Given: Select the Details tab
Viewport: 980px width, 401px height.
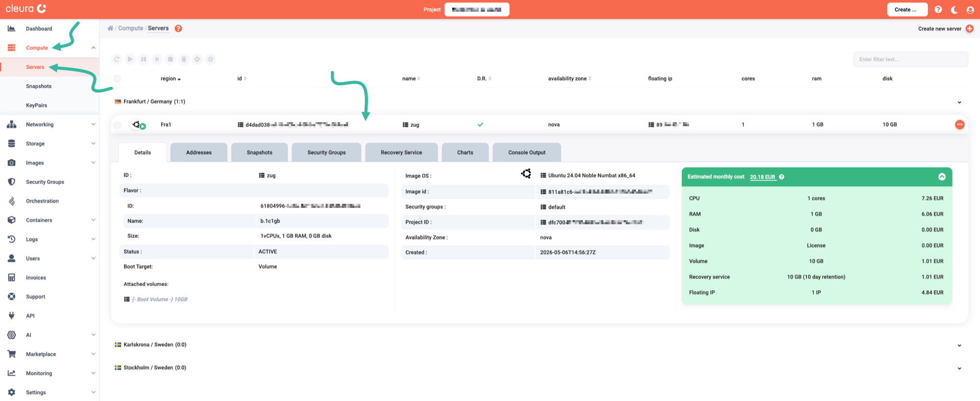Looking at the screenshot, I should coord(142,153).
